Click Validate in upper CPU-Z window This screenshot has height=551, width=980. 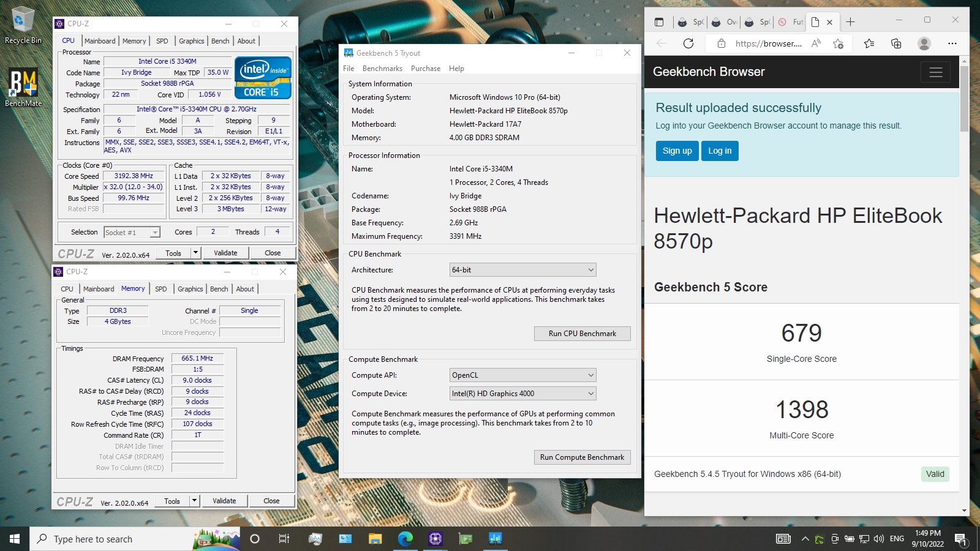225,253
